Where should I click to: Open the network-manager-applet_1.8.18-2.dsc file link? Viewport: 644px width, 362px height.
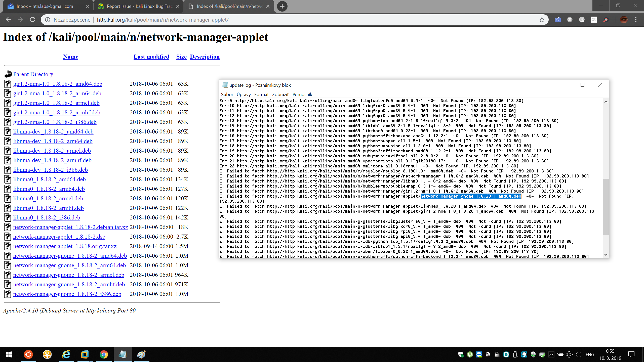[x=59, y=237]
